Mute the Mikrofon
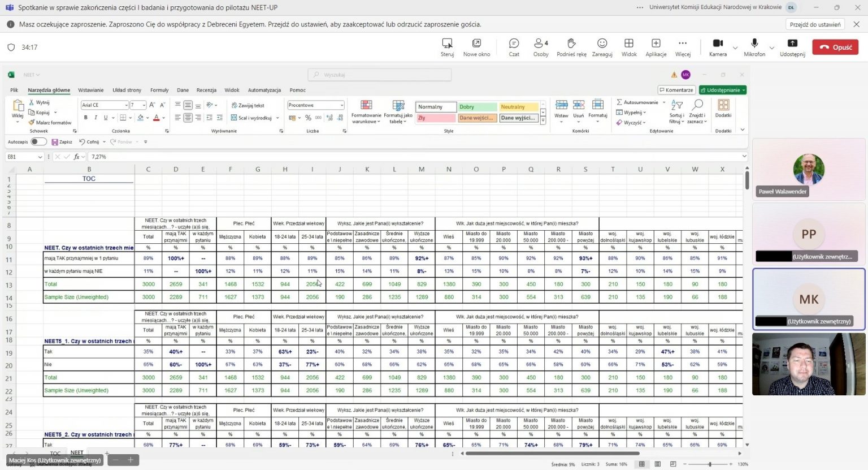This screenshot has height=470, width=868. tap(754, 44)
